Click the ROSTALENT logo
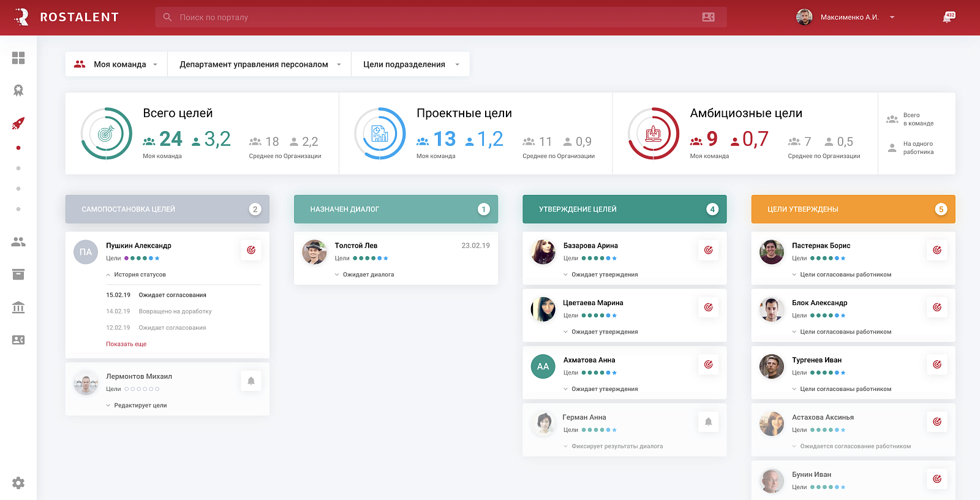This screenshot has height=500, width=980. point(66,17)
